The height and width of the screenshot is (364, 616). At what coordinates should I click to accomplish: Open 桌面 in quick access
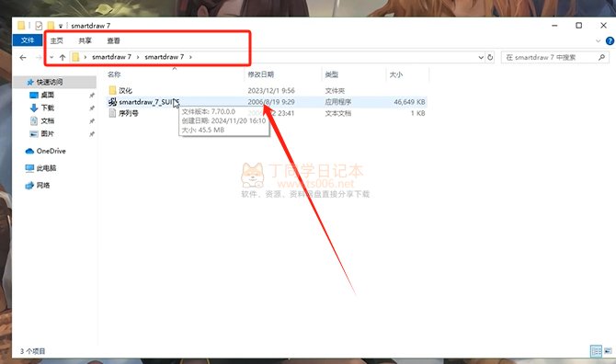click(x=47, y=95)
